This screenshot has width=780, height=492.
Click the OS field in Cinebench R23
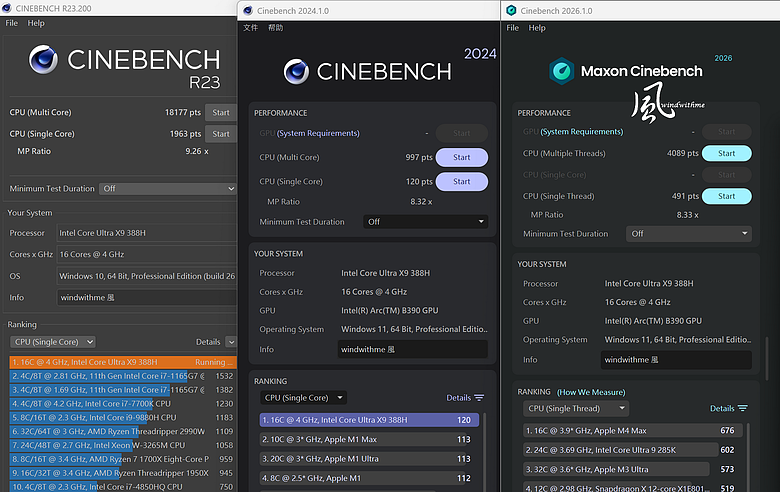147,276
